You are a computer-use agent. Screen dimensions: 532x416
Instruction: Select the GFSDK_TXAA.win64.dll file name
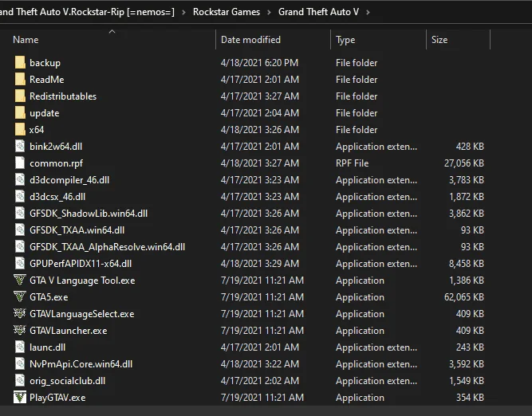[x=77, y=230]
